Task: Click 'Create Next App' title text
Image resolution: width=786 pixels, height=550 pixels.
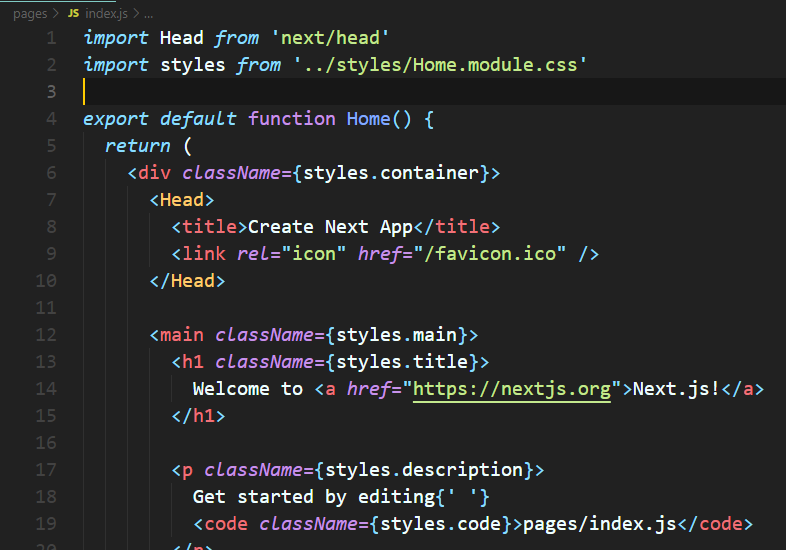Action: pos(330,227)
